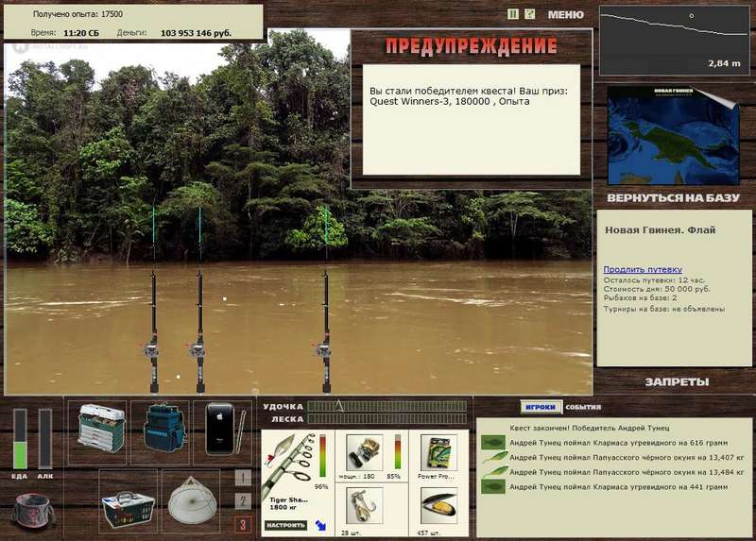
Task: Click the Продлить путевку link
Action: click(643, 270)
